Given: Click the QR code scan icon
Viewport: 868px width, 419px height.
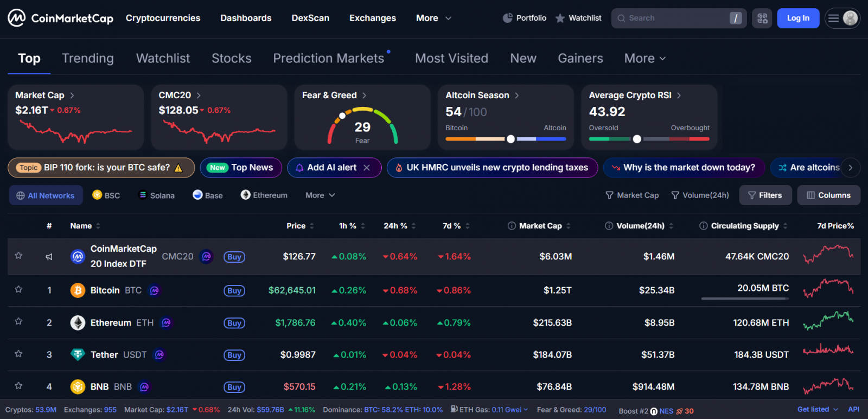Looking at the screenshot, I should (762, 18).
